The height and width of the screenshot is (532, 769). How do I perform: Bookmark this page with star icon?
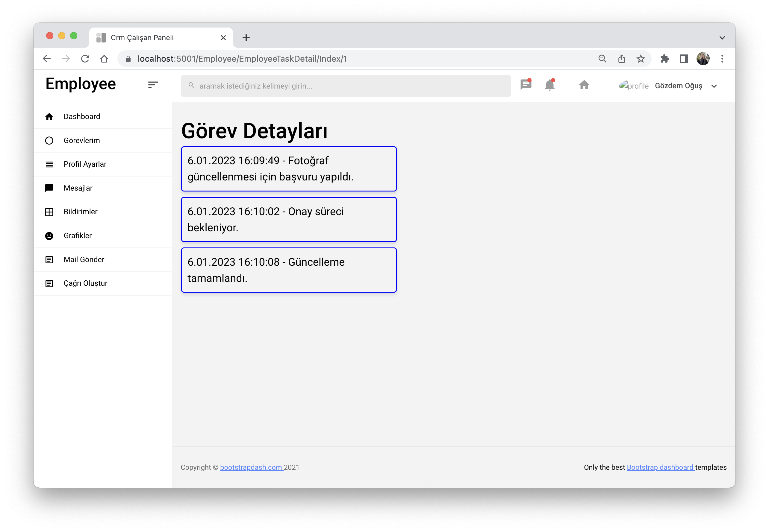(x=641, y=59)
